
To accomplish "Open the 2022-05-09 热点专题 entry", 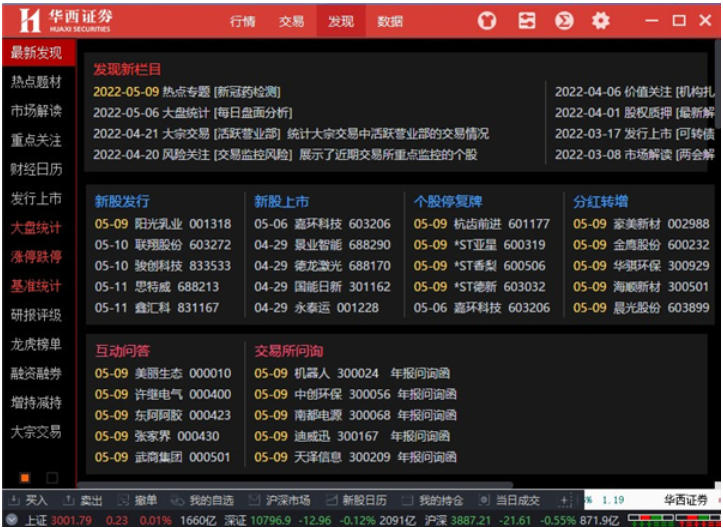I will (187, 92).
